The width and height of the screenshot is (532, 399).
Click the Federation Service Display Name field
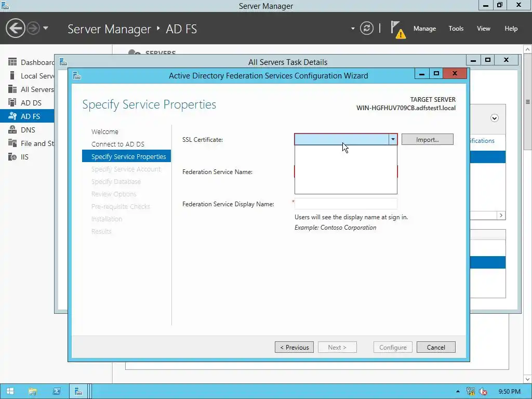[x=345, y=204]
